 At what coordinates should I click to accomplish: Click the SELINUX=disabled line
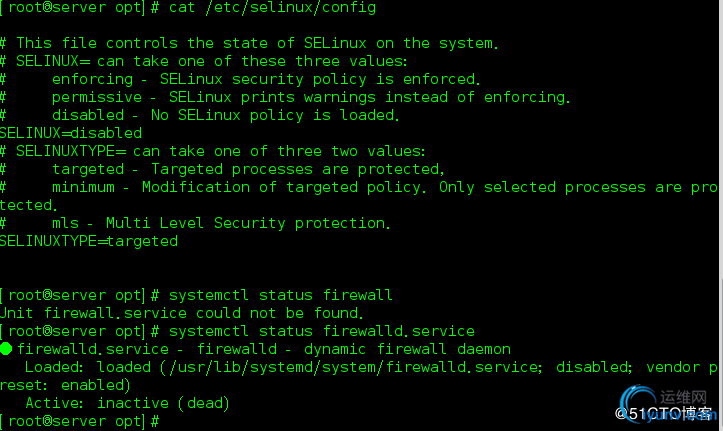(x=71, y=133)
